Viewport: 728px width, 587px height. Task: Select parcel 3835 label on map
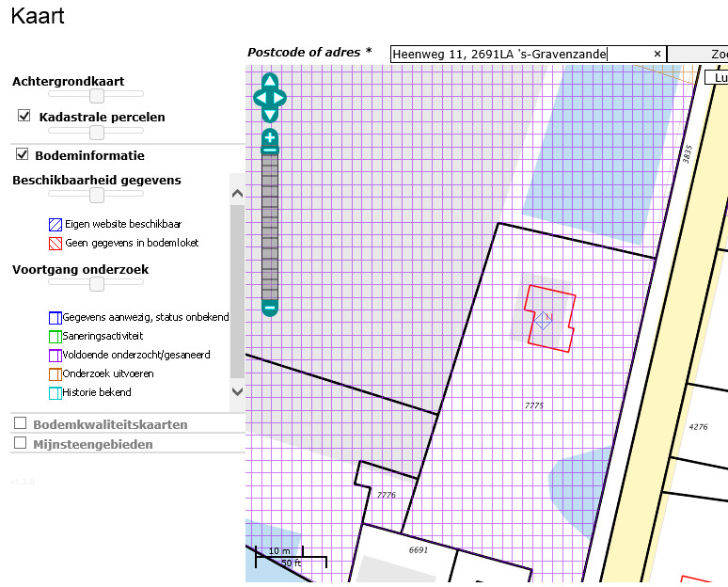[688, 154]
